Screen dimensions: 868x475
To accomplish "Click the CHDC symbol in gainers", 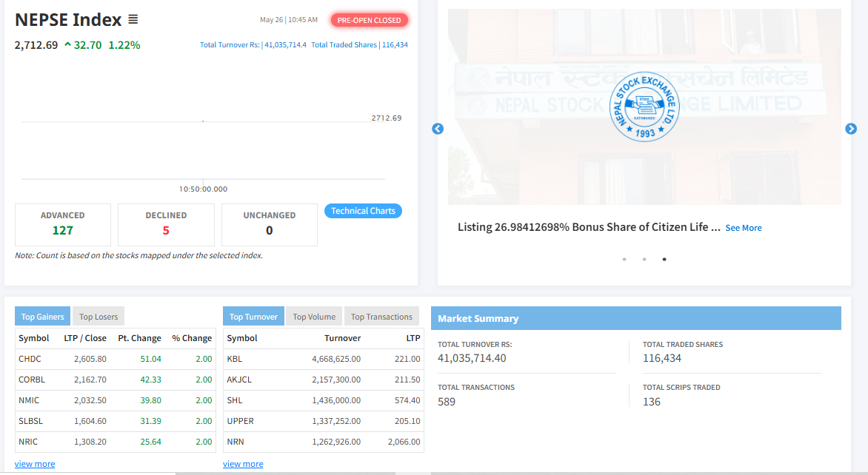I will tap(30, 359).
